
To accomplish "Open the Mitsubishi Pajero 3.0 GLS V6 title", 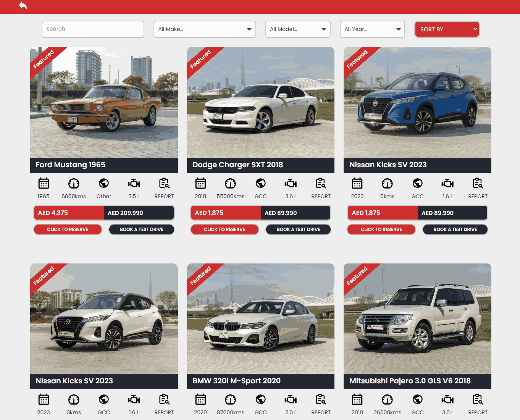I will pos(410,381).
